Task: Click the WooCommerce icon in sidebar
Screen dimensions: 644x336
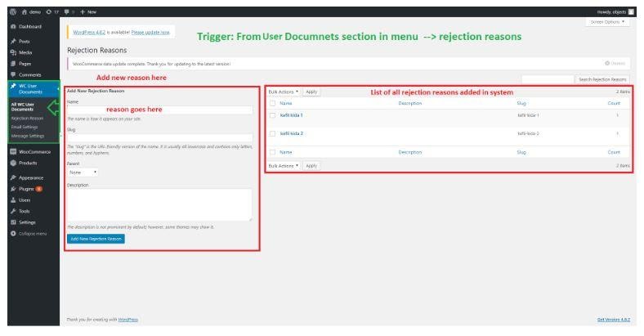Action: pyautogui.click(x=13, y=151)
